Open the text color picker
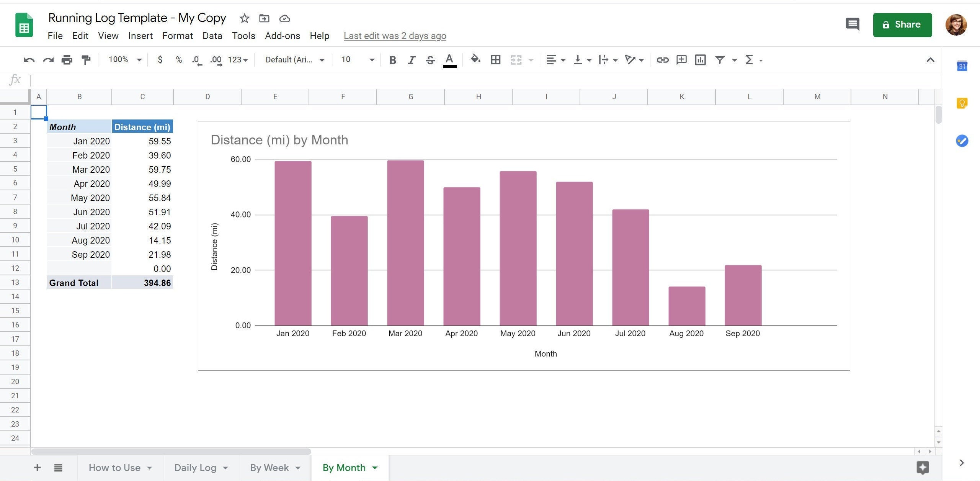 tap(450, 60)
